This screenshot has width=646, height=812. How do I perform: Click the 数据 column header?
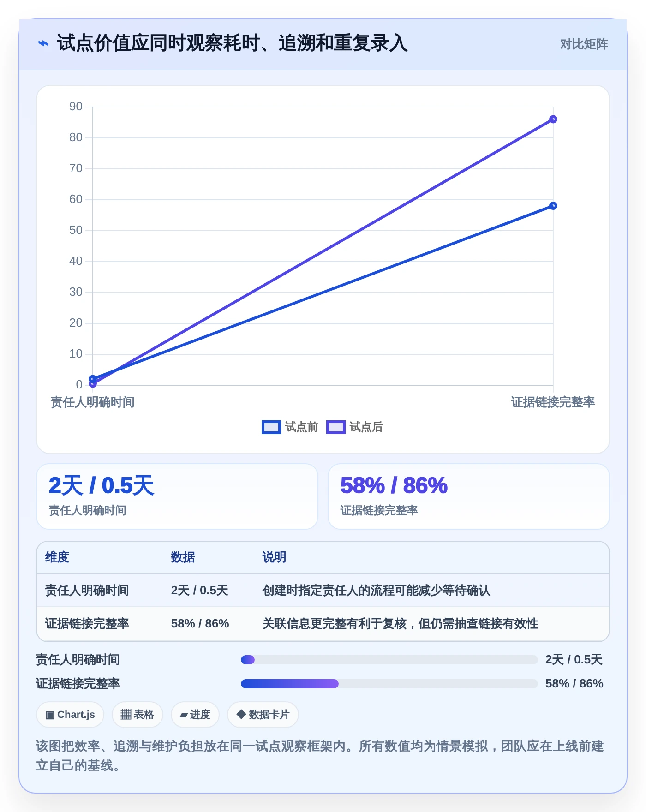(183, 557)
